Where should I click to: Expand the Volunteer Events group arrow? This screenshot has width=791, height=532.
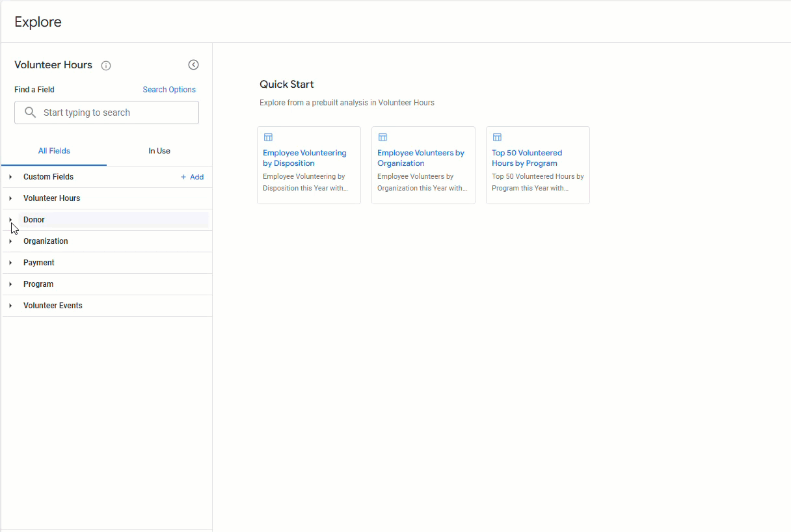tap(10, 306)
